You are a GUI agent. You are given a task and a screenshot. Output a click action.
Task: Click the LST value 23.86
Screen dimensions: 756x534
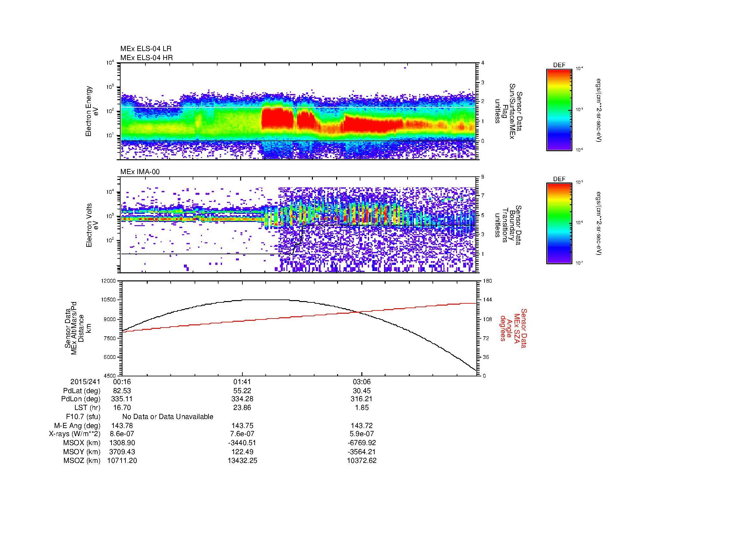(x=242, y=408)
